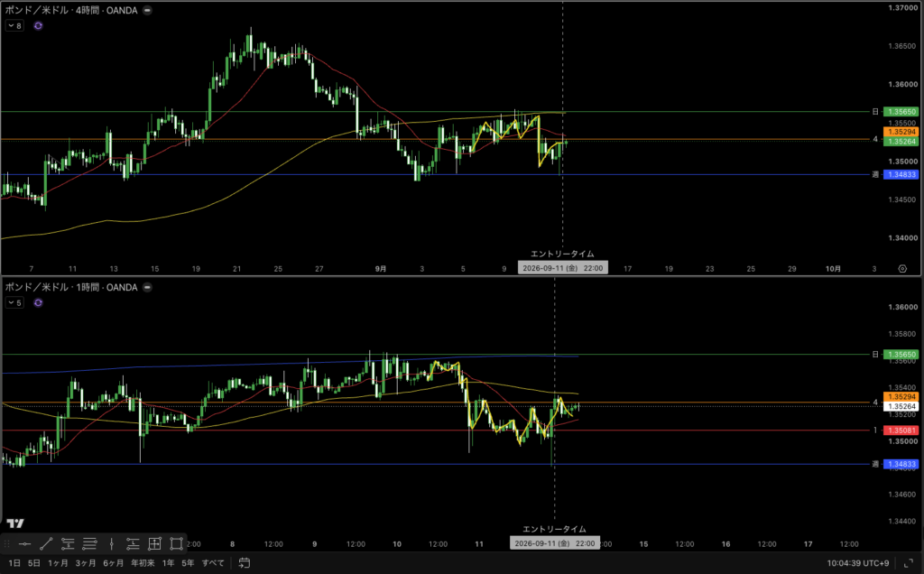Screen dimensions: 924x574
Task: Click the blue 1.34833 weekly price label
Action: (901, 174)
